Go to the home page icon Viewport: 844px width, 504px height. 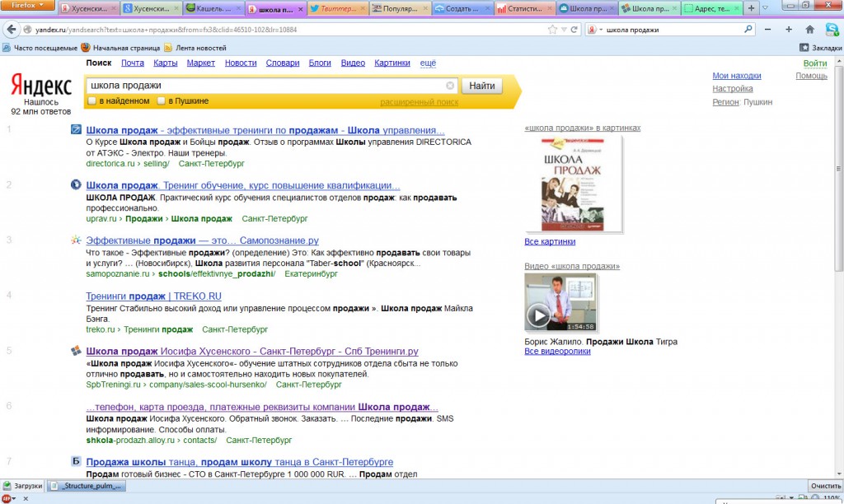pos(809,30)
